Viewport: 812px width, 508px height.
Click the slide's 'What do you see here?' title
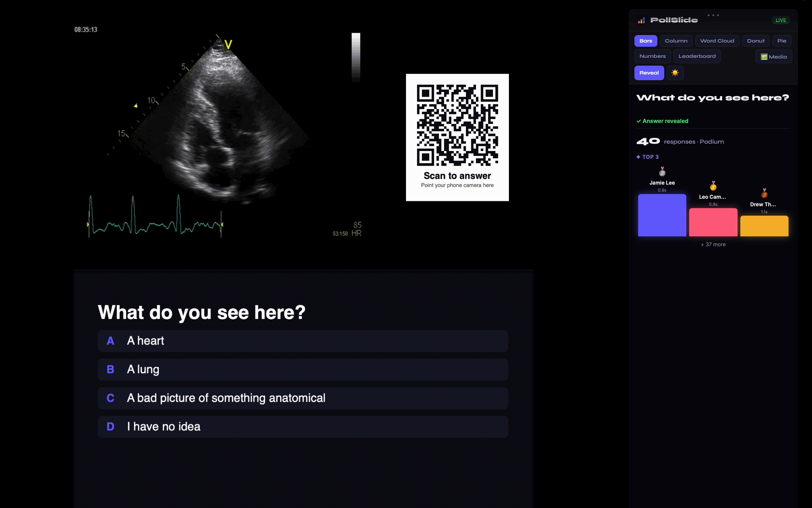pyautogui.click(x=202, y=312)
